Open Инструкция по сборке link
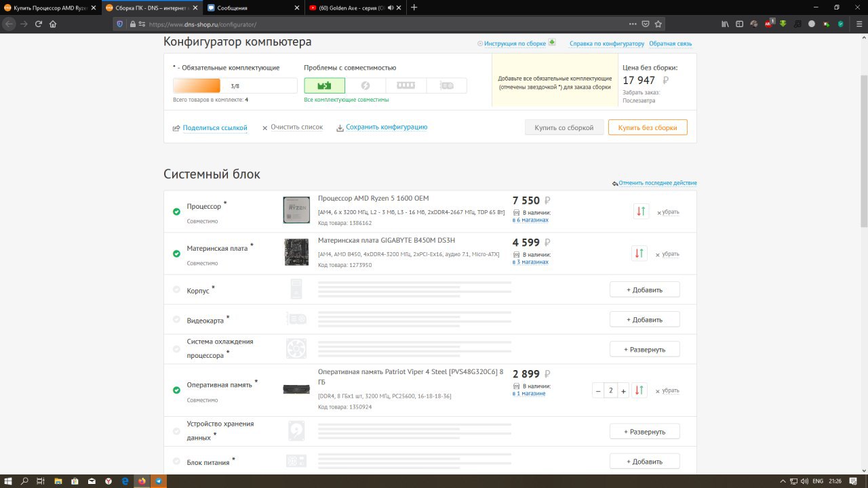868x488 pixels. 516,43
